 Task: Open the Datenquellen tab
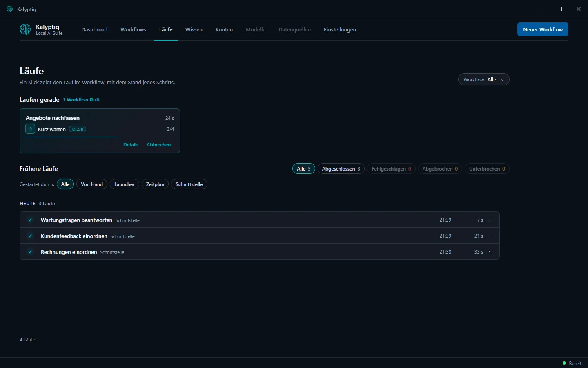click(294, 30)
